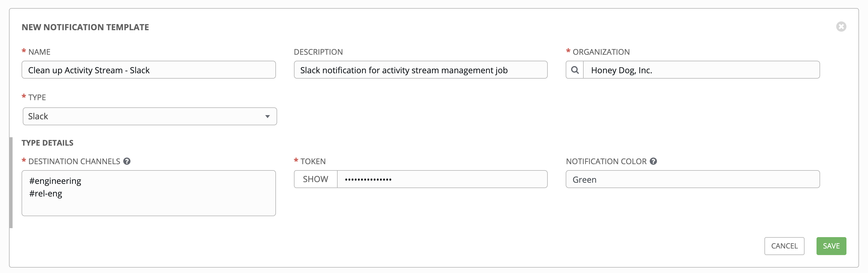Click the Name field with Clean up Activity Stream
Viewport: 868px width, 273px height.
148,70
